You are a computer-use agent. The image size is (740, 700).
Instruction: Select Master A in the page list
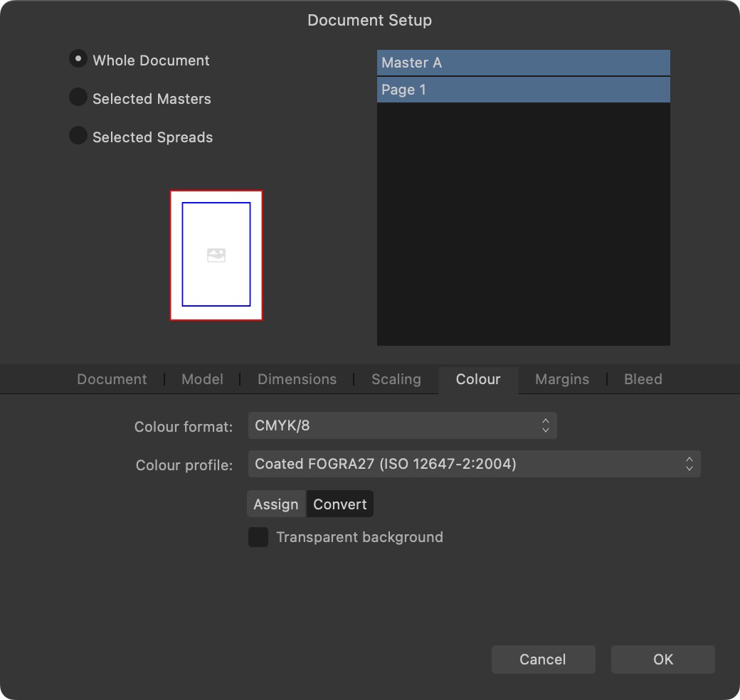(523, 63)
